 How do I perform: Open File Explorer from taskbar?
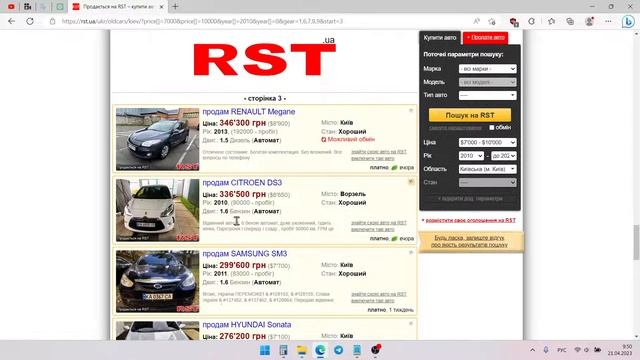pyautogui.click(x=302, y=350)
